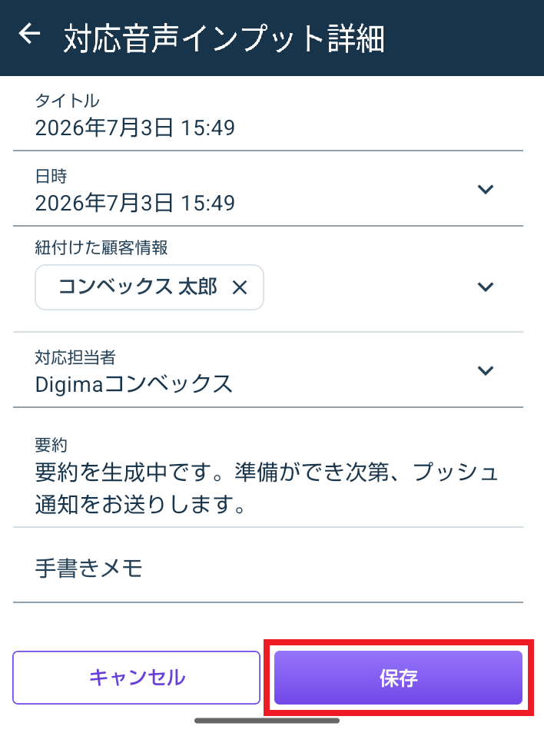This screenshot has width=544, height=756.
Task: Go back using the header arrow
Action: coord(29,35)
